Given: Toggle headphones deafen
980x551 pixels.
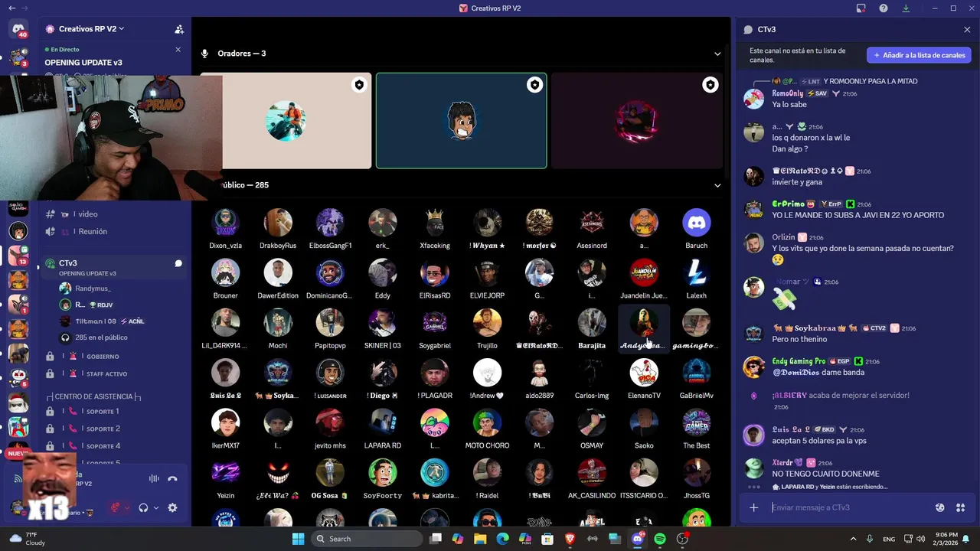Looking at the screenshot, I should [143, 507].
